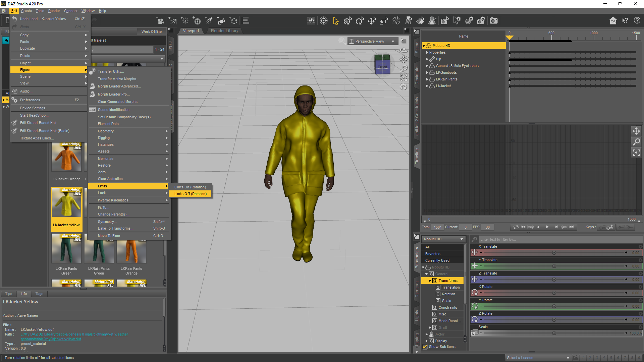Click the viewport frame selection icon

(404, 78)
